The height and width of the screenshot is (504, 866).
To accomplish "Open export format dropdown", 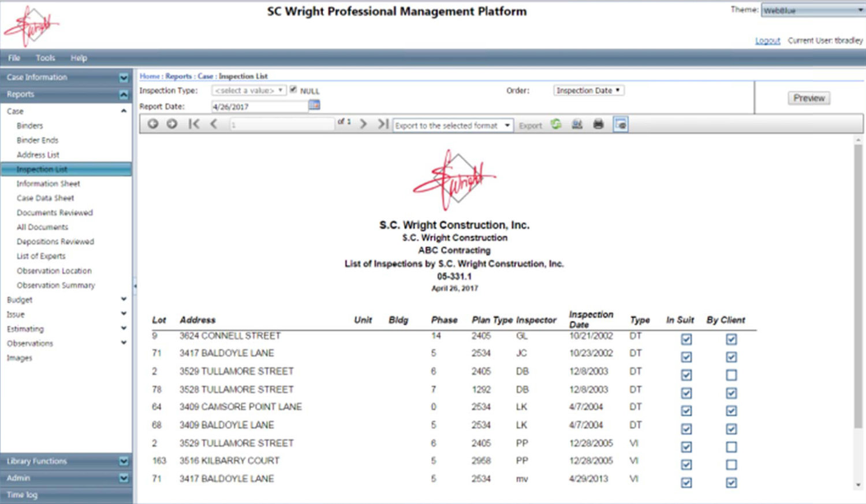I will [x=453, y=125].
